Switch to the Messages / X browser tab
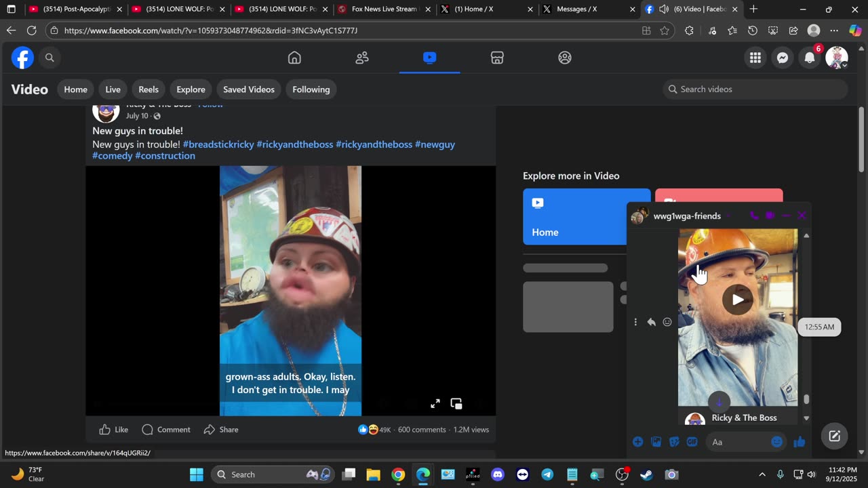The image size is (868, 488). pyautogui.click(x=589, y=9)
